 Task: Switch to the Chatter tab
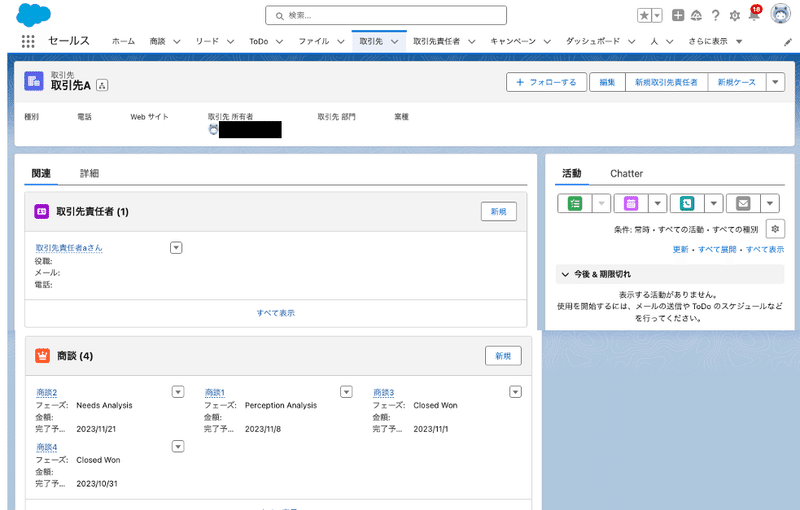click(627, 173)
